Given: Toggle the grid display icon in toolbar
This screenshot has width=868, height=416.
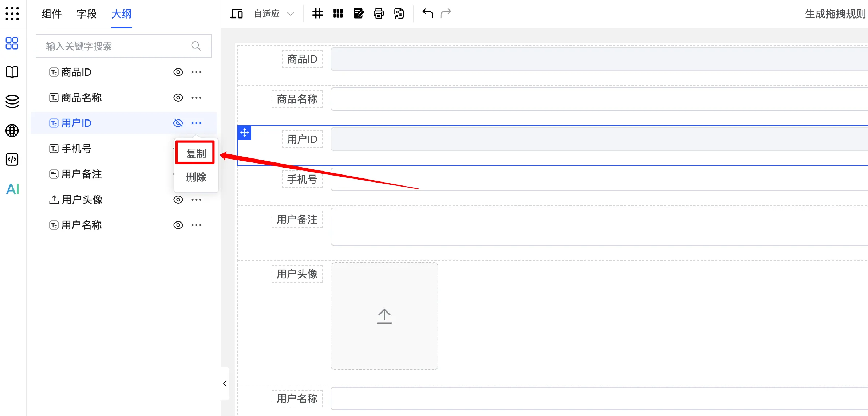Looking at the screenshot, I should [x=317, y=13].
